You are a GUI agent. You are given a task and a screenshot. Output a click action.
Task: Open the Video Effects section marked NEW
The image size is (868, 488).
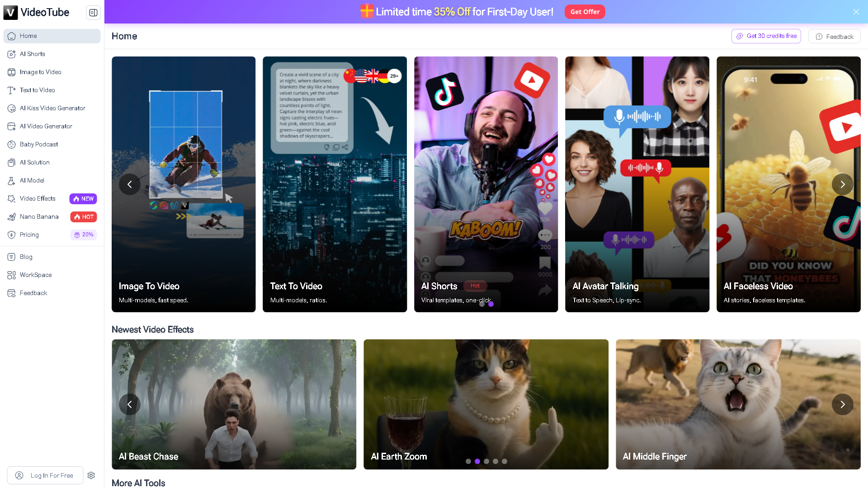(37, 198)
